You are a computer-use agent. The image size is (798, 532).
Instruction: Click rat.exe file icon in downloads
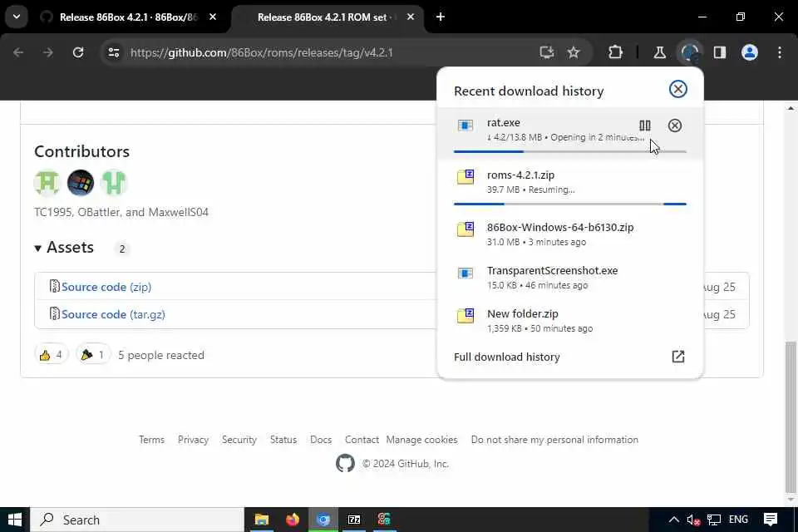(465, 126)
